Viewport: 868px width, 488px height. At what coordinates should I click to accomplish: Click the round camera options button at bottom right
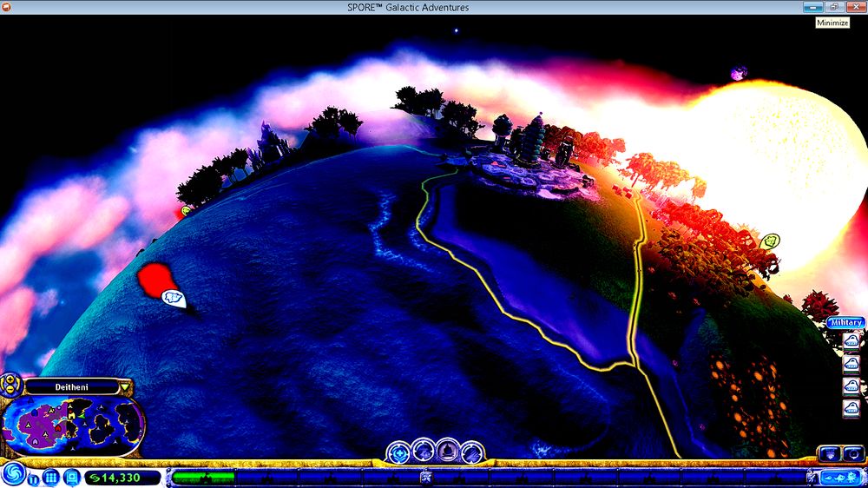(853, 454)
